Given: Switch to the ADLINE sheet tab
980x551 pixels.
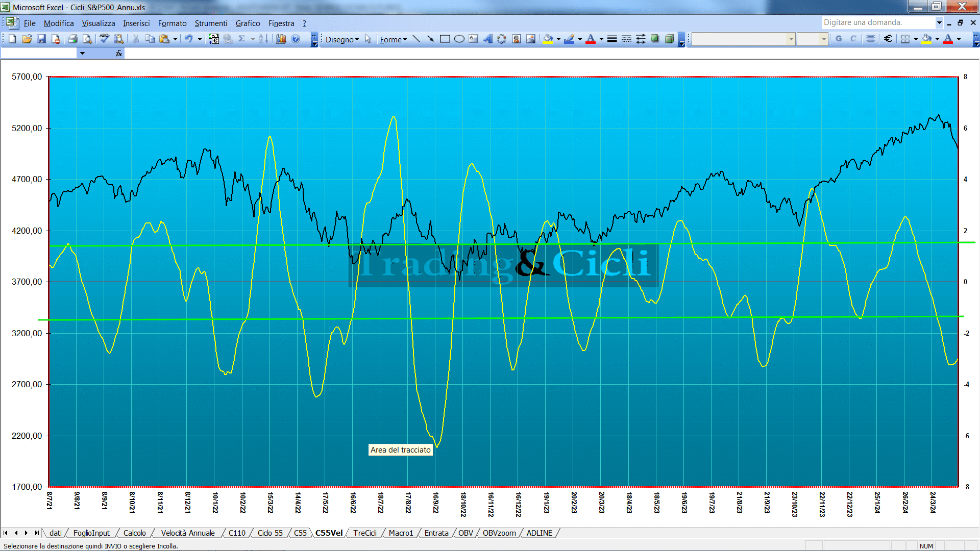Looking at the screenshot, I should click(540, 533).
